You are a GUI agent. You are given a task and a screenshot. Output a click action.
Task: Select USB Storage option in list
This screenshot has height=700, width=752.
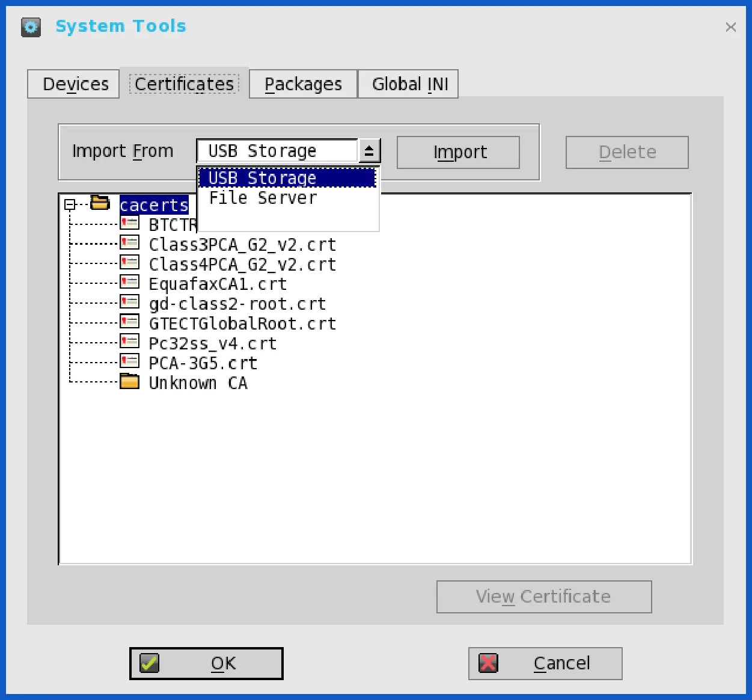click(287, 178)
